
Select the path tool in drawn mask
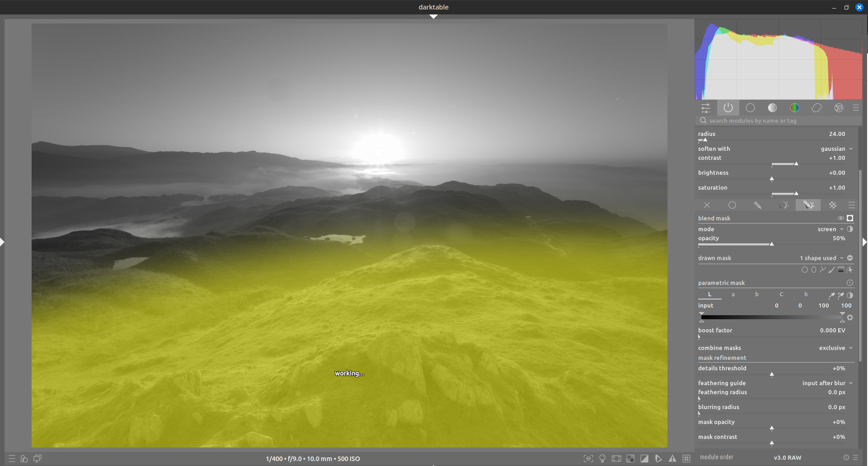click(822, 270)
